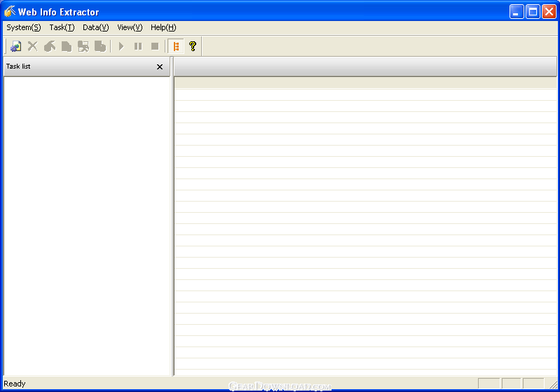Open the View menu
This screenshot has width=560, height=392.
coord(130,27)
